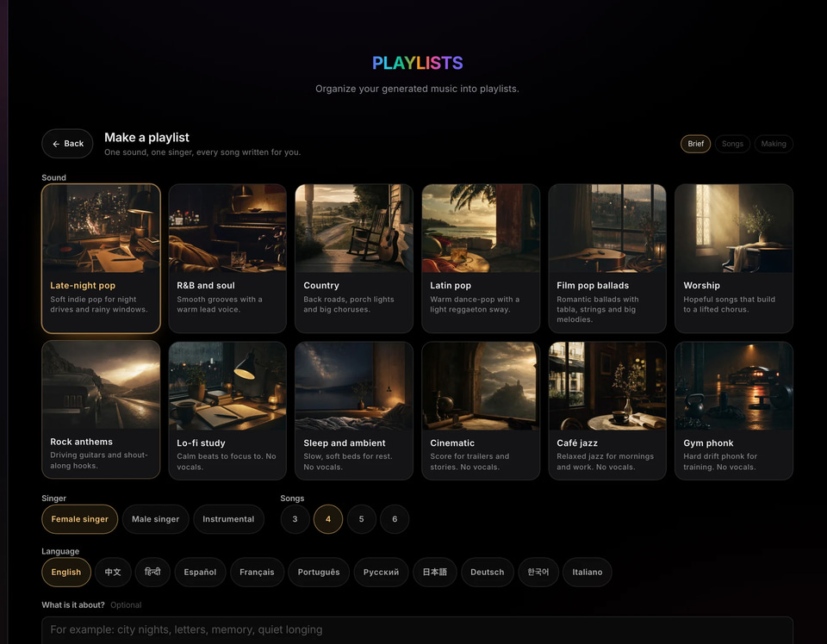
Task: Set song count to 4
Action: pos(328,519)
